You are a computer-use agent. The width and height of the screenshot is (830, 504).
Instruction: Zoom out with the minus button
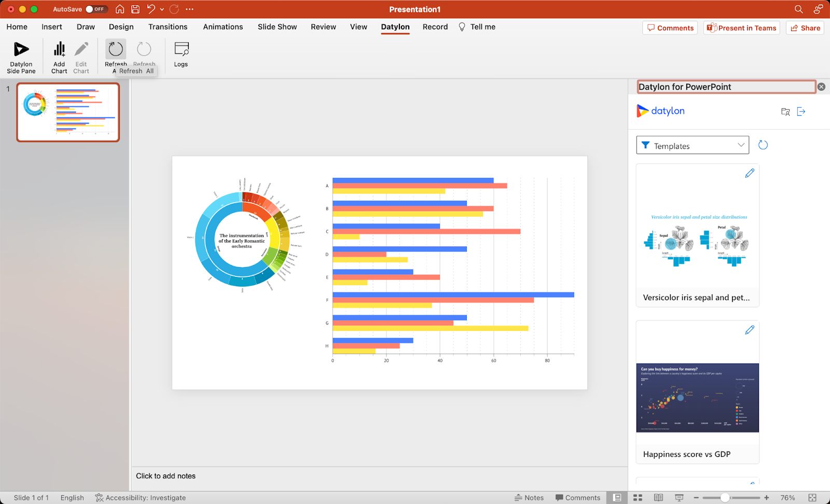(696, 498)
